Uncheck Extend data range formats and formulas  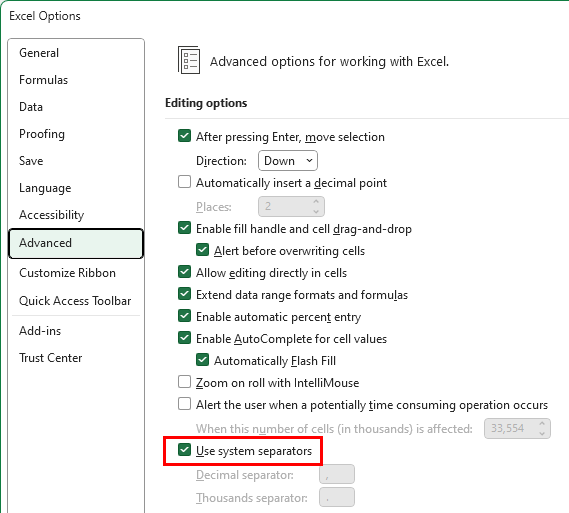point(184,294)
